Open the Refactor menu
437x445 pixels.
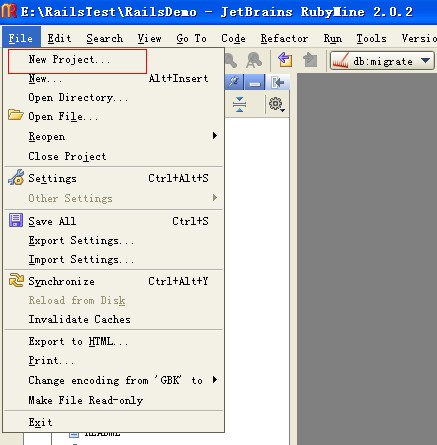tap(284, 38)
